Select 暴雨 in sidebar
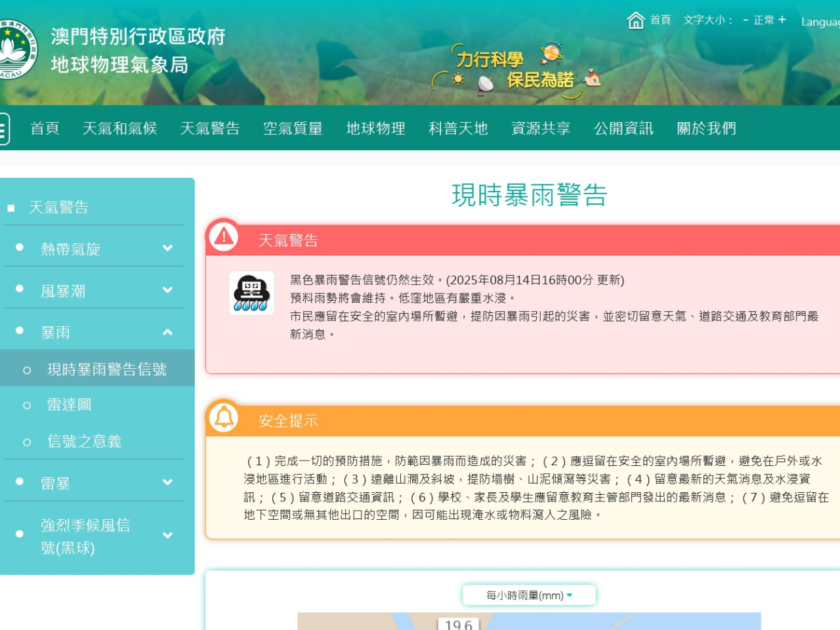Viewport: 840px width, 630px height. coord(55,333)
